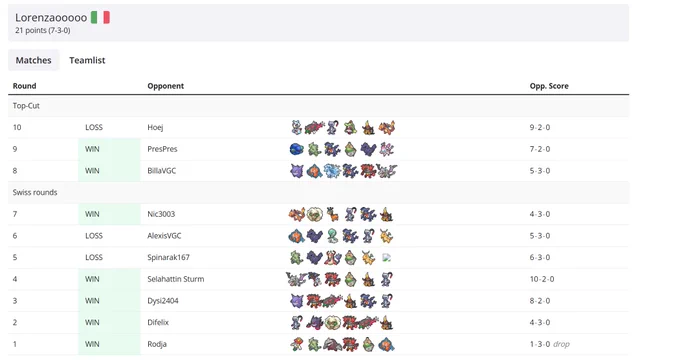Open opponent Nic3003's profile
The width and height of the screenshot is (680, 361).
pos(161,214)
